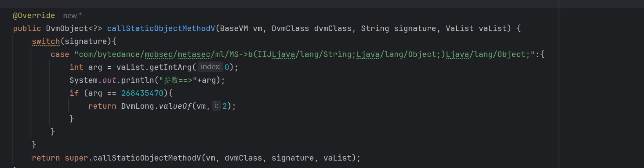Click the case keyword

pyautogui.click(x=60, y=55)
